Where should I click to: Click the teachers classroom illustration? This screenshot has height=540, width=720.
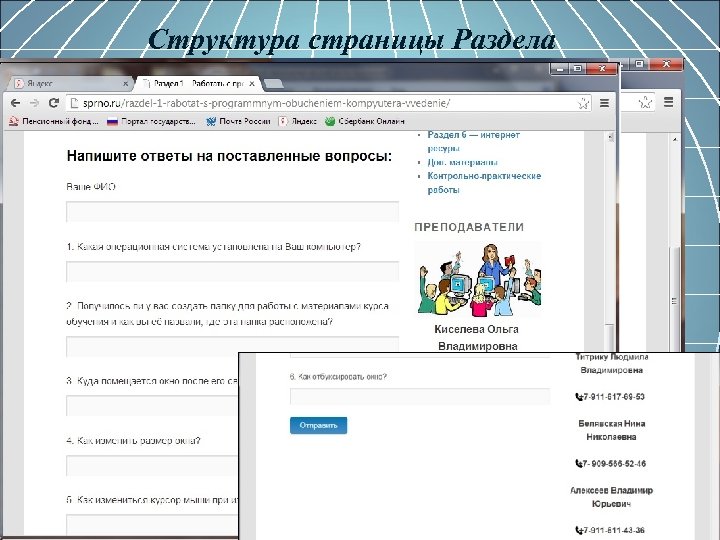478,280
